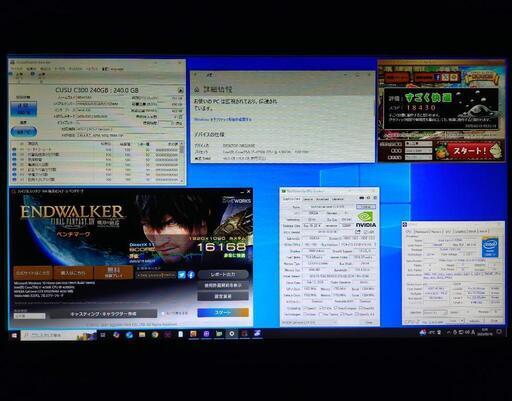Click the Lookup button in GPU-Z
Image resolution: width=512 pixels, height=401 pixels.
point(366,207)
